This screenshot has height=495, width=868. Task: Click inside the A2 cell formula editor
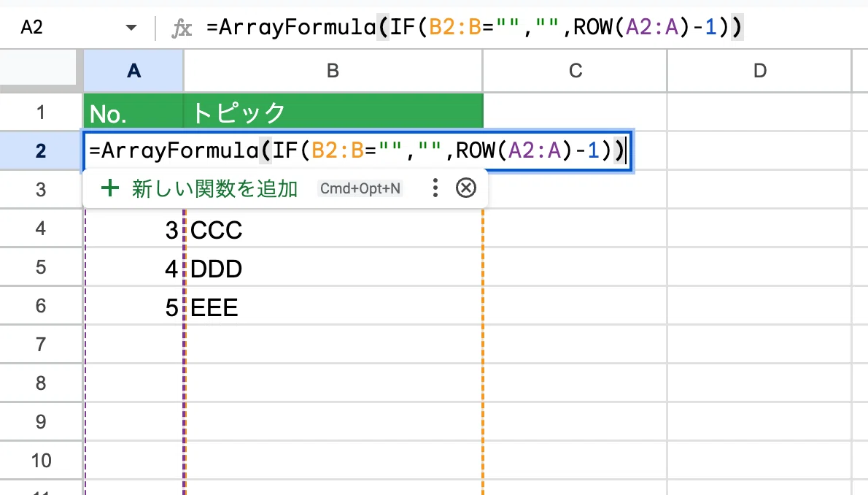[x=357, y=151]
